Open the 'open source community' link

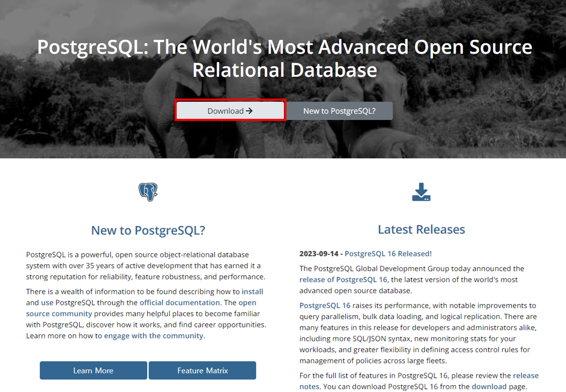(x=247, y=302)
